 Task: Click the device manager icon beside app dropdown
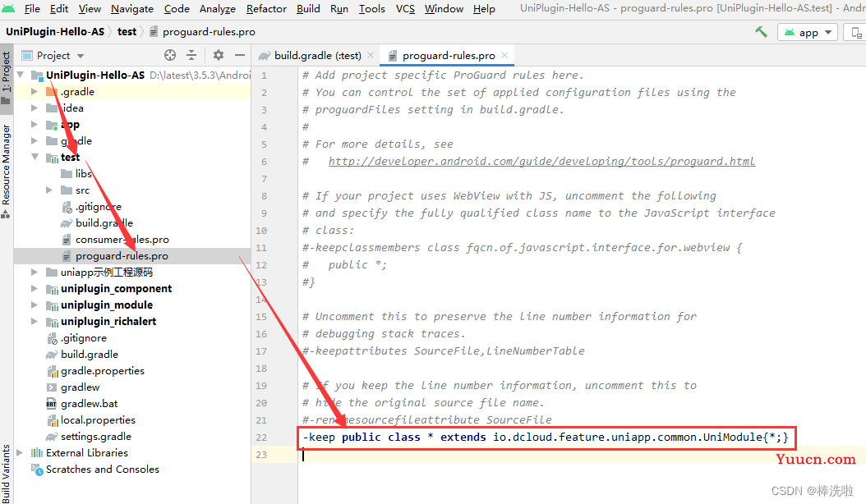point(855,33)
